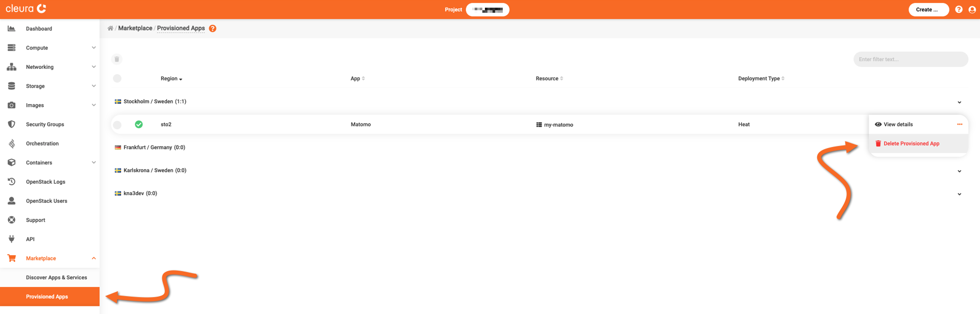This screenshot has height=314, width=980.
Task: Select View details in the row menu
Action: (x=898, y=125)
